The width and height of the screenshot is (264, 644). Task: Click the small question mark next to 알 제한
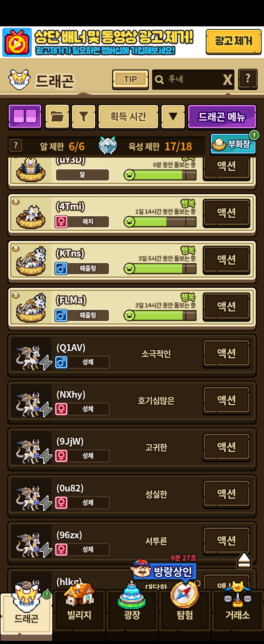point(16,145)
